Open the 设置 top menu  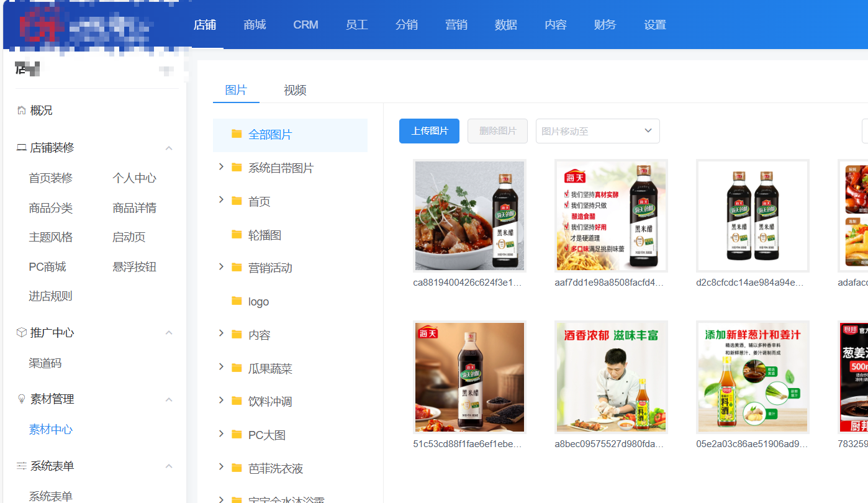tap(655, 25)
